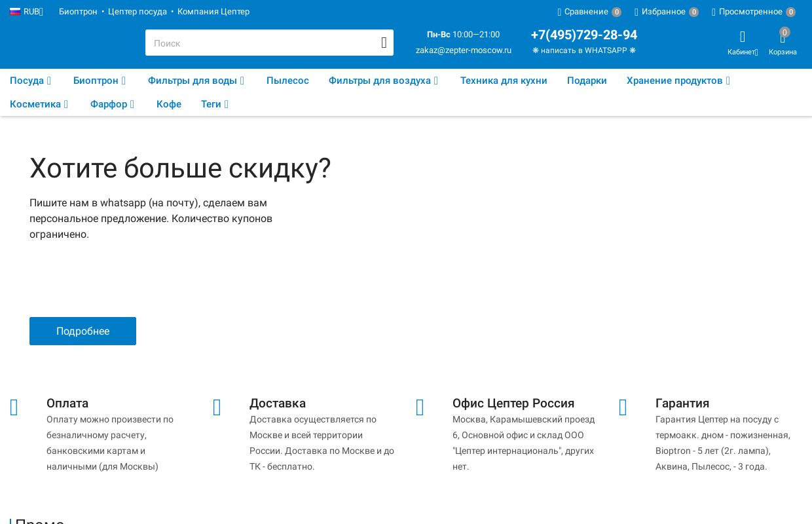Viewport: 812px width, 524px height.
Task: Click the icon beside Офис Цептер Россия
Action: click(x=420, y=408)
